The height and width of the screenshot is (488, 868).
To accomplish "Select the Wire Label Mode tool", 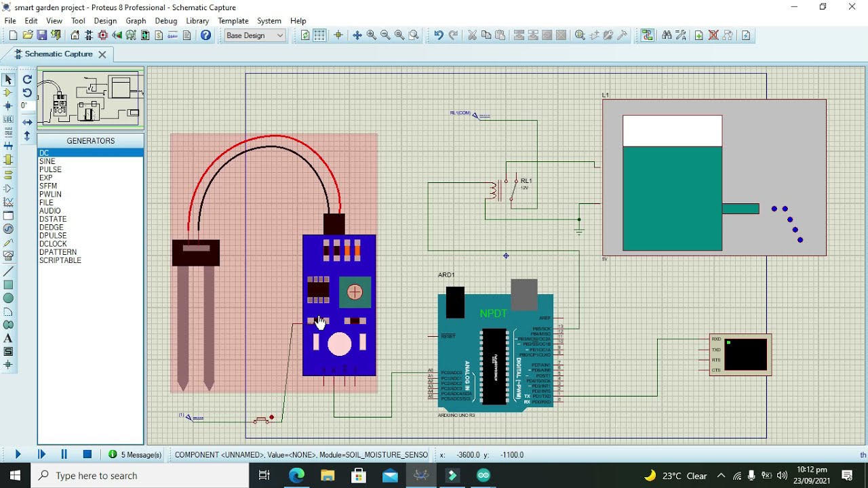I will pos(8,120).
